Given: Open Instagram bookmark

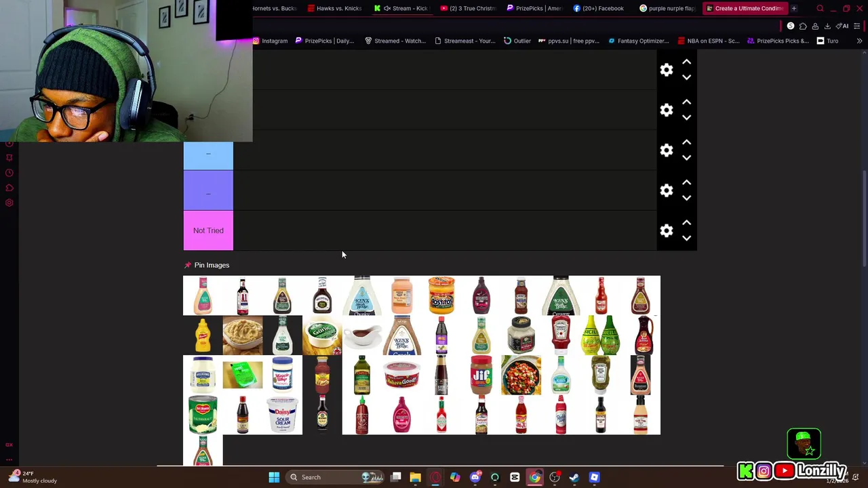Looking at the screenshot, I should [x=270, y=41].
